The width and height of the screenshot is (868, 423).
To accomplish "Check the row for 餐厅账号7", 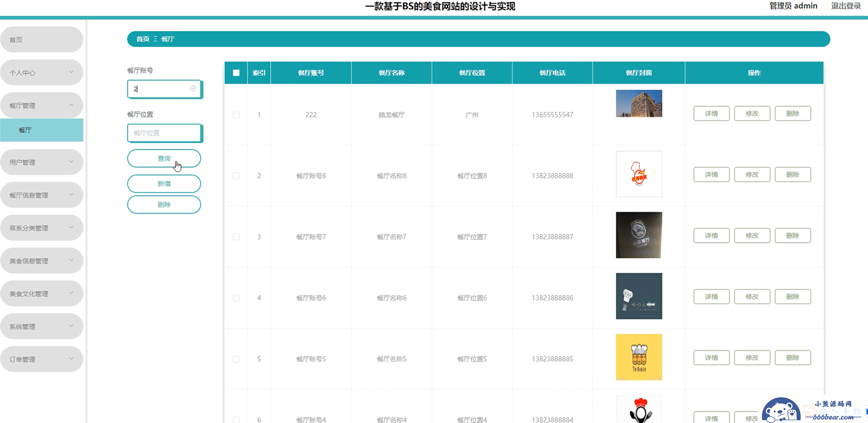I will [236, 237].
